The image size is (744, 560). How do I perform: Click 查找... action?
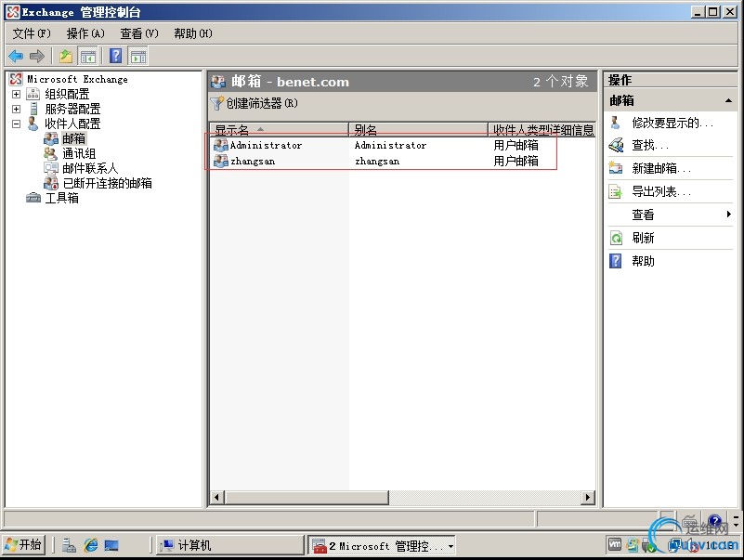(650, 145)
